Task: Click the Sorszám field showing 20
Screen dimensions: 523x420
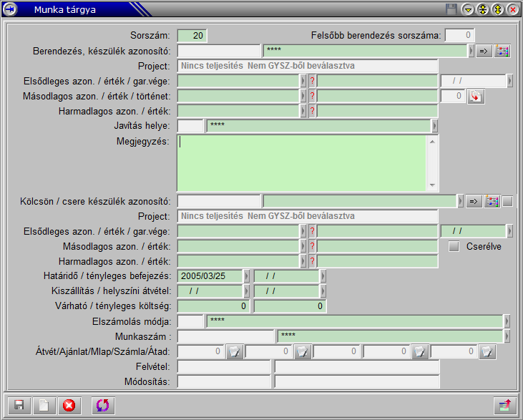Action: click(x=192, y=35)
